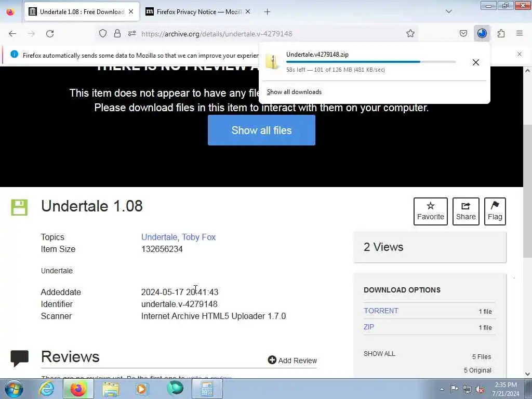The image size is (532, 399).
Task: Open the Undertale topic link
Action: tap(159, 237)
